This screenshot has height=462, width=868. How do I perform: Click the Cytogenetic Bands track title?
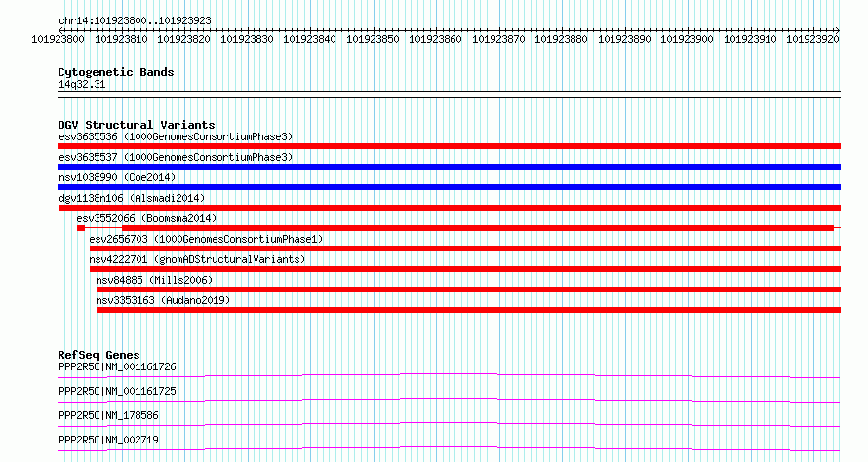coord(116,72)
